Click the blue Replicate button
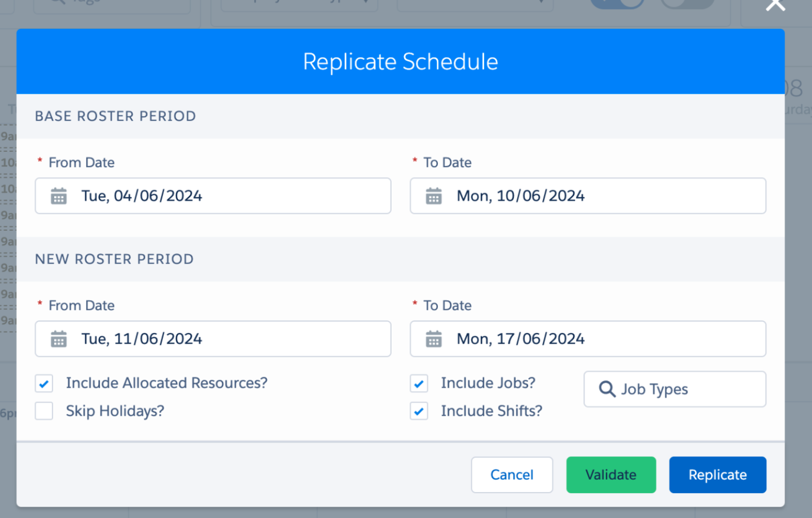 (x=718, y=475)
